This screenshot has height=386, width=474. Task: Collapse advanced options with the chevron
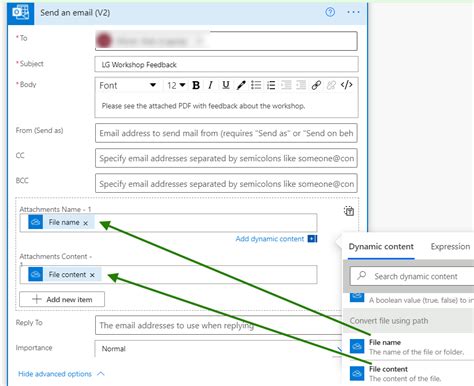[x=101, y=374]
